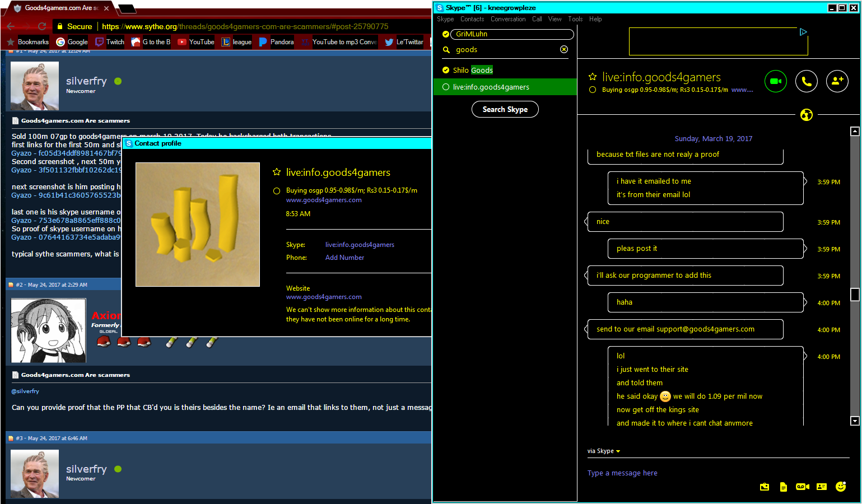Click the Secure padlock in the address bar
Image resolution: width=862 pixels, height=504 pixels.
pos(60,26)
